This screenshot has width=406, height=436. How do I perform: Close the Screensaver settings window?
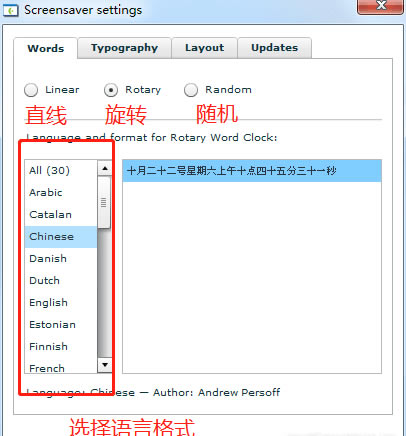coord(380,6)
